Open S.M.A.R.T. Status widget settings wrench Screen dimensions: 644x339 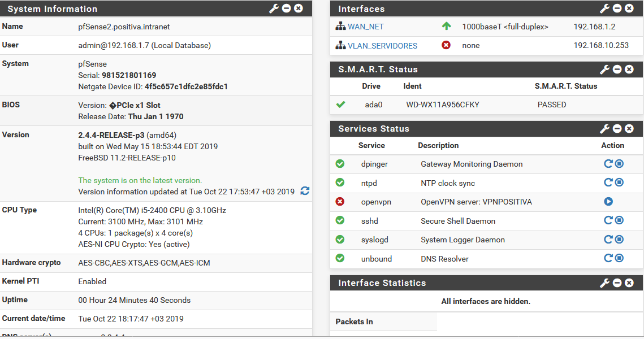604,69
